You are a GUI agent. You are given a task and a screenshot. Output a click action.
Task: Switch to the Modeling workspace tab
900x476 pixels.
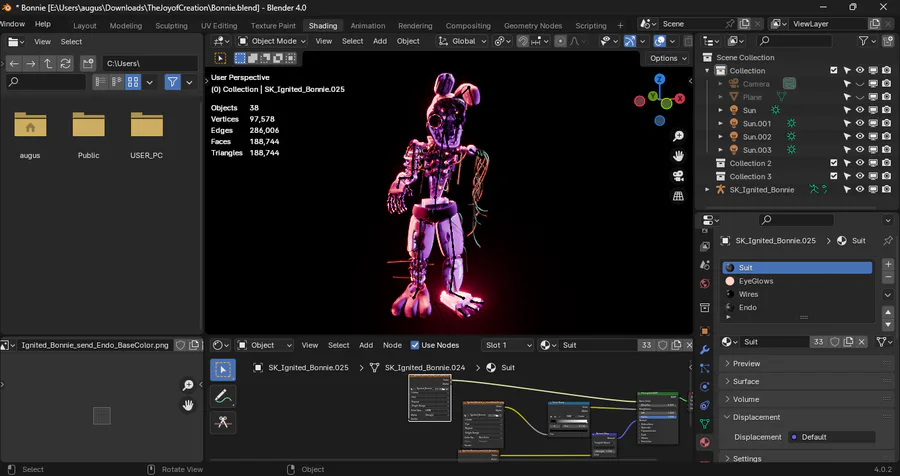tap(126, 26)
